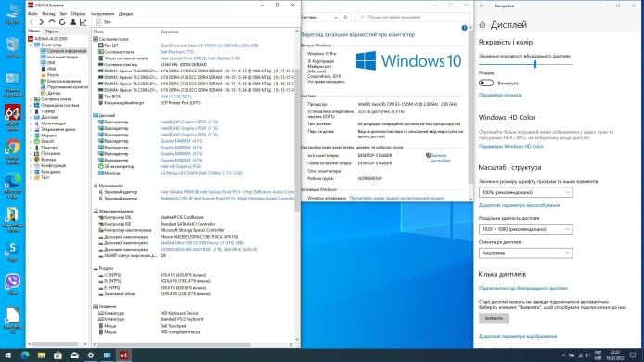Image resolution: width=644 pixels, height=362 pixels.
Task: Open the Файл menu in AIDA64
Action: [32, 14]
